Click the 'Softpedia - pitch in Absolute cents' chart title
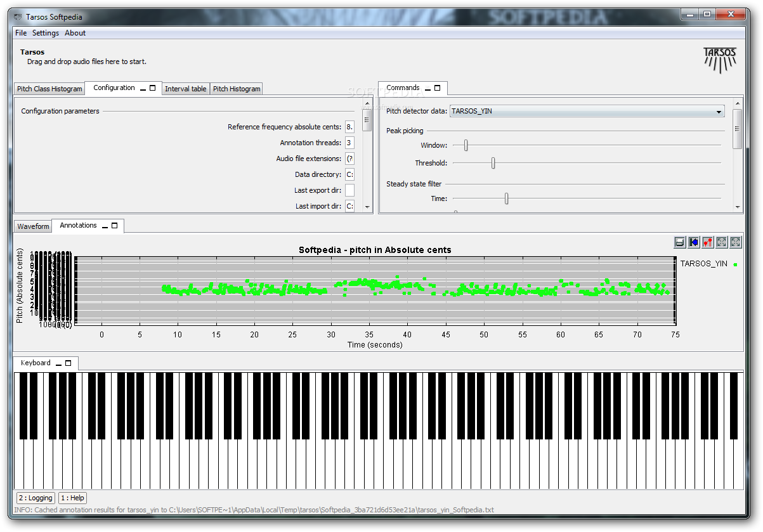The height and width of the screenshot is (532, 763). 375,250
